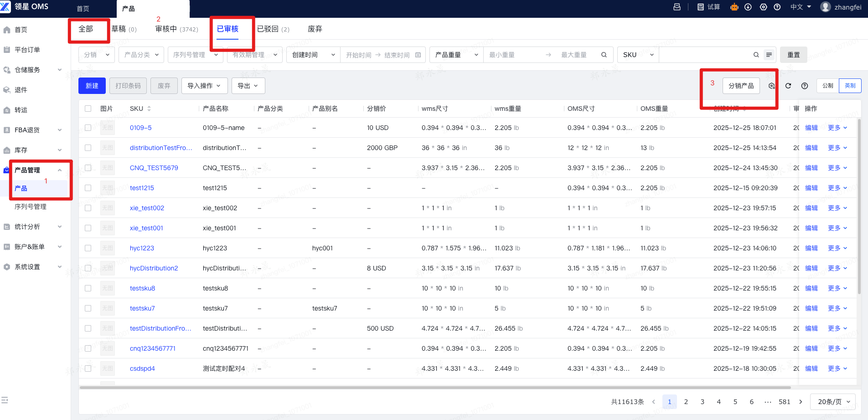Screen dimensions: 868x420
Task: Open the column settings icon beside 分销产品
Action: pos(771,86)
